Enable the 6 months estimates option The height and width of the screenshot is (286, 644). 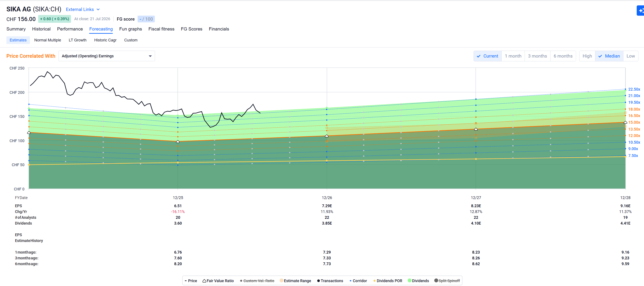[x=563, y=56]
